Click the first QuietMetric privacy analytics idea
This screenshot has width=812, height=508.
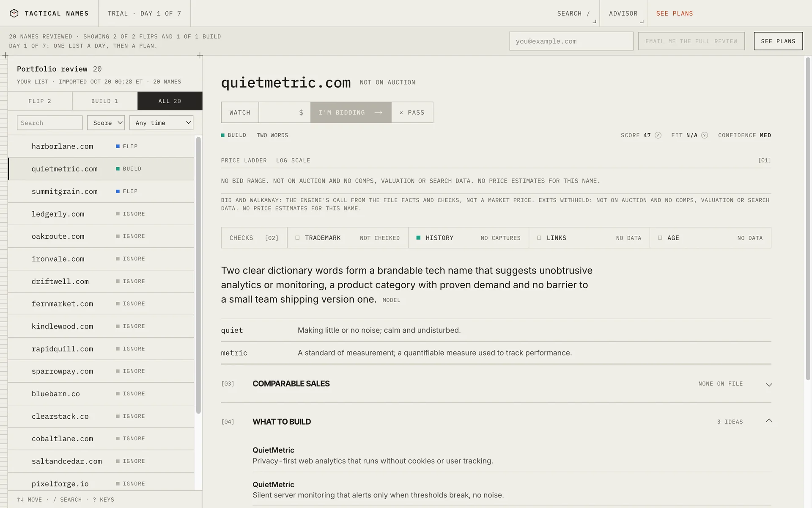click(x=512, y=456)
